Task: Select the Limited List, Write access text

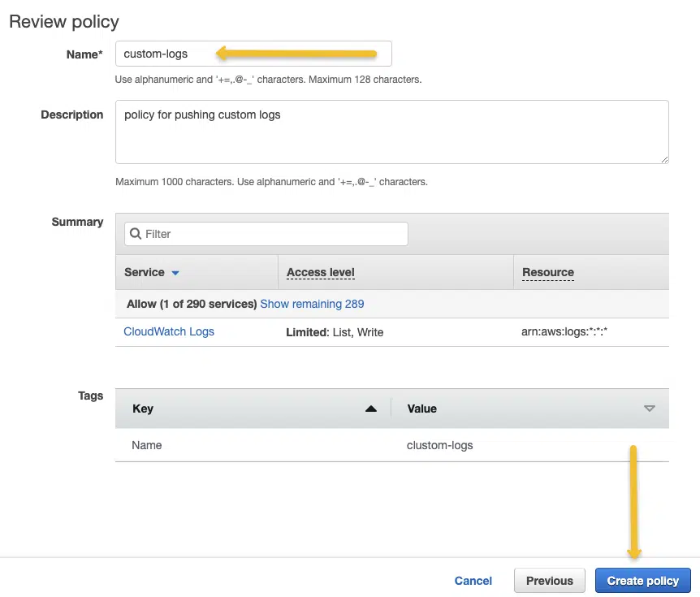Action: pos(335,332)
